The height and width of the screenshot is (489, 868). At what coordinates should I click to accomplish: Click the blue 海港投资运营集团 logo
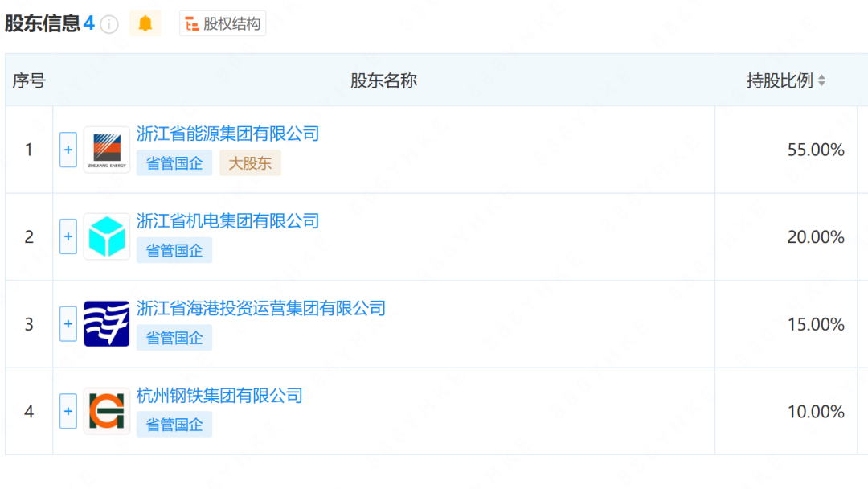107,324
